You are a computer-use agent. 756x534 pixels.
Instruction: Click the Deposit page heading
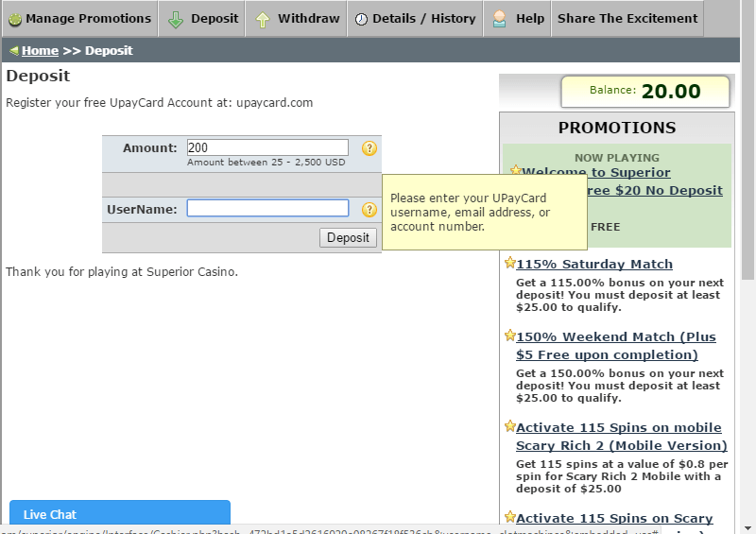pos(38,77)
